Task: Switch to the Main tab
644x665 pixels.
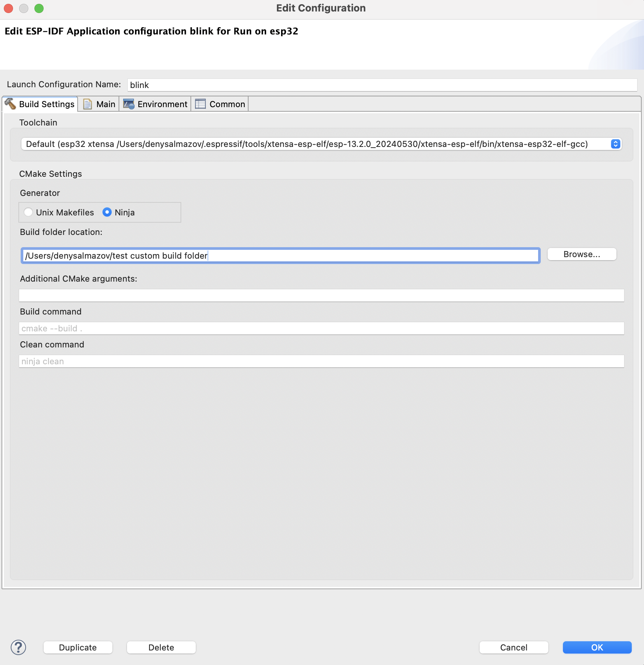Action: [x=105, y=104]
